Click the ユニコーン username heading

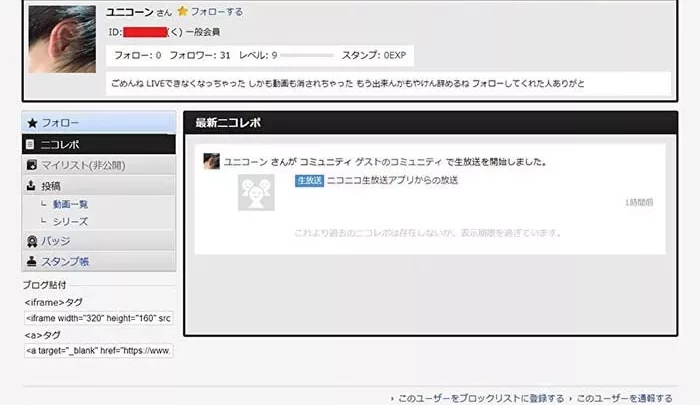tap(129, 12)
